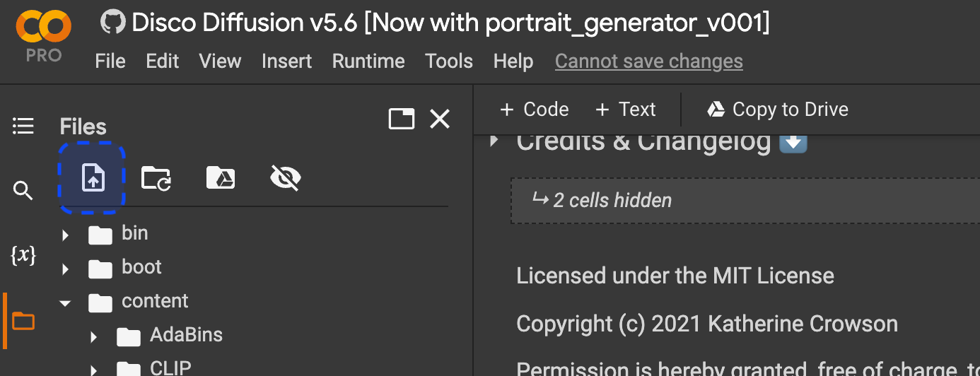980x376 pixels.
Task: Refresh the file browser listing
Action: (156, 178)
